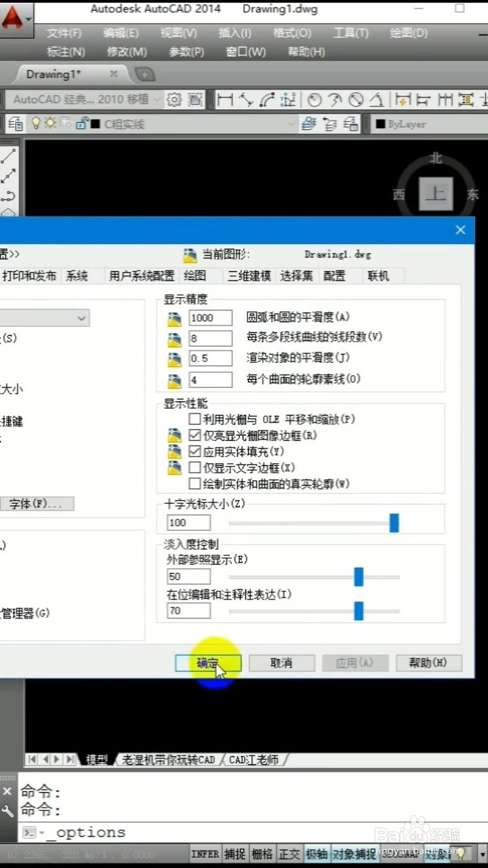Switch to the 用户系统配置 tab
Image resolution: width=488 pixels, height=868 pixels.
click(142, 275)
